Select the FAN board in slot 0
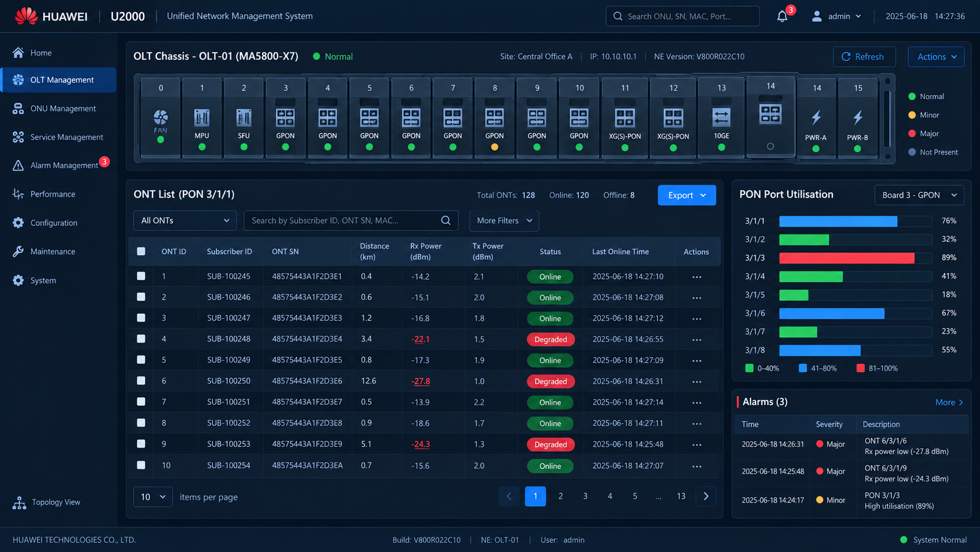This screenshot has width=980, height=552. (x=161, y=118)
